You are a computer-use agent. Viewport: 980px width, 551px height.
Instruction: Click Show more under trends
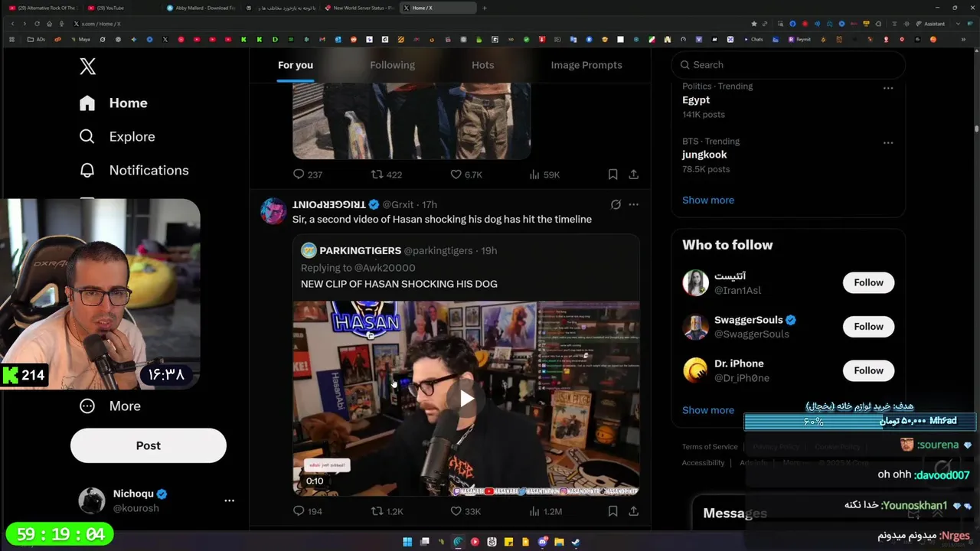(708, 200)
